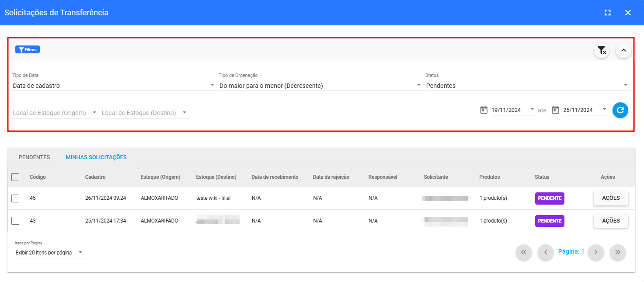Select the Minhas Solicitações tab
The height and width of the screenshot is (282, 644).
(x=96, y=157)
